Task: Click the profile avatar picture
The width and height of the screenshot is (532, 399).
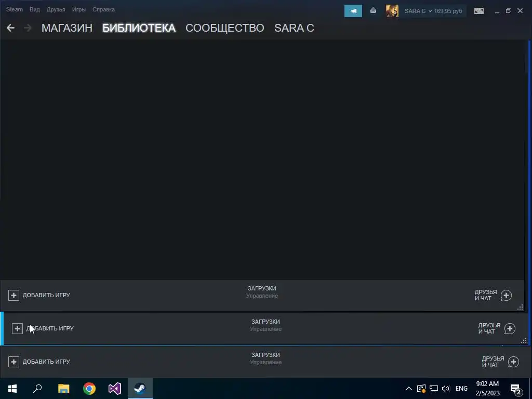Action: (392, 11)
